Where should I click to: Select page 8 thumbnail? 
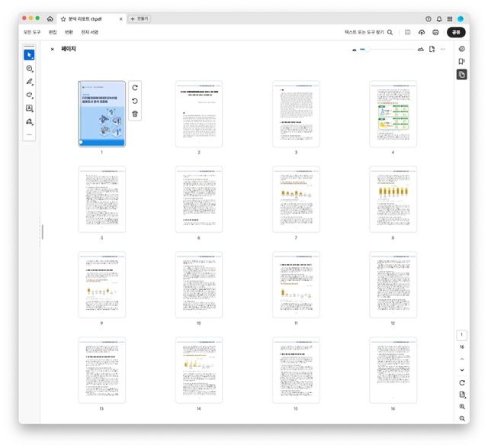[393, 199]
